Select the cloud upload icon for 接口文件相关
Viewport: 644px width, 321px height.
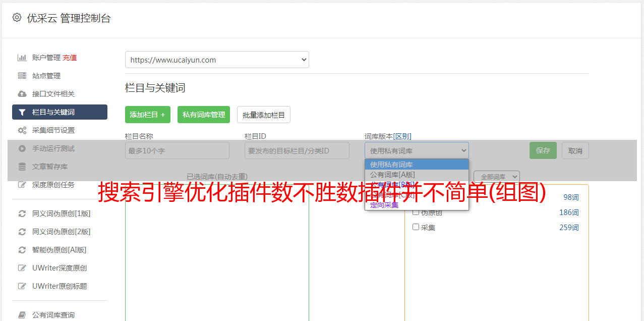[x=22, y=94]
